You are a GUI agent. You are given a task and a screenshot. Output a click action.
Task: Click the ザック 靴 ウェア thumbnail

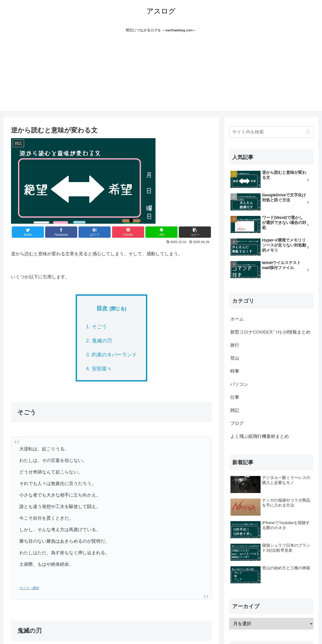click(246, 575)
